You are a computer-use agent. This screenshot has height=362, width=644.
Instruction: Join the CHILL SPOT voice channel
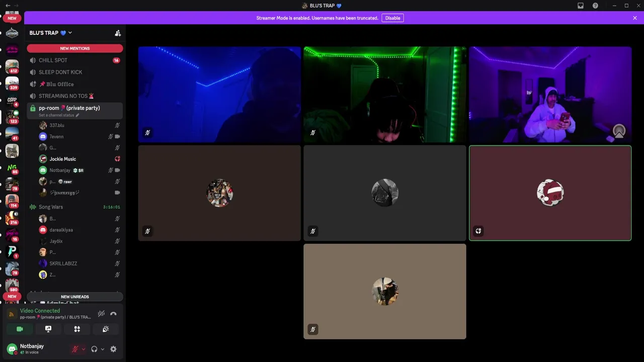click(x=74, y=60)
